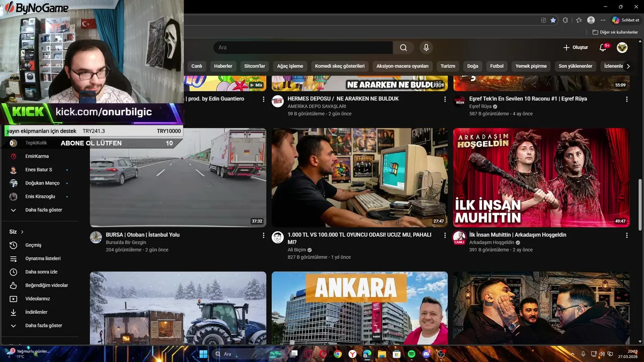The width and height of the screenshot is (644, 362).
Task: Select the Aksiyon-macera oyunları chip
Action: (x=403, y=66)
